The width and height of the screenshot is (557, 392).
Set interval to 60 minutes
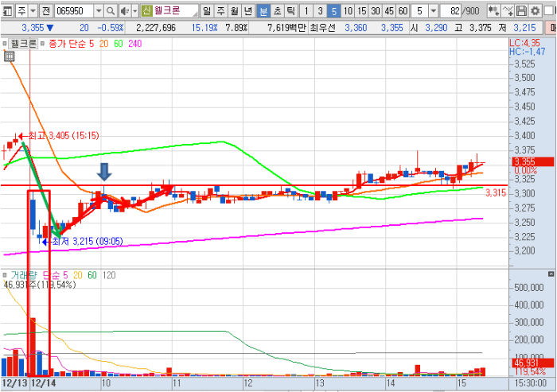pos(403,11)
